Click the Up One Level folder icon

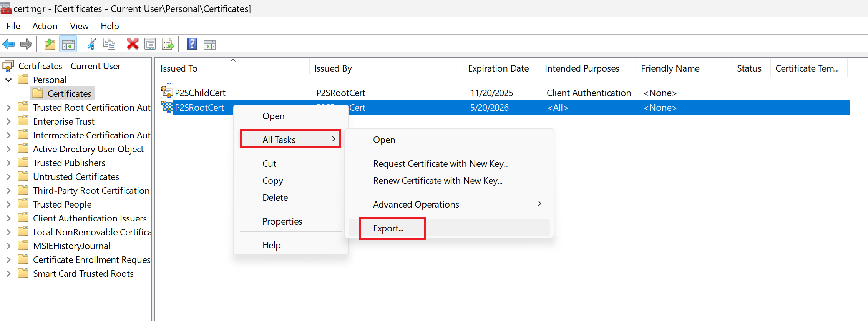pos(50,44)
